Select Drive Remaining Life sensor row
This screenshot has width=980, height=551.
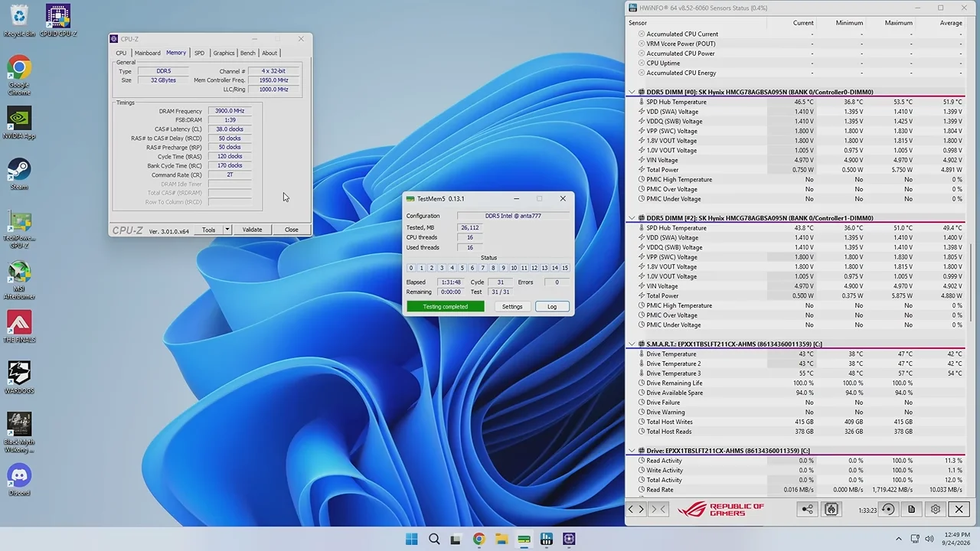point(796,383)
